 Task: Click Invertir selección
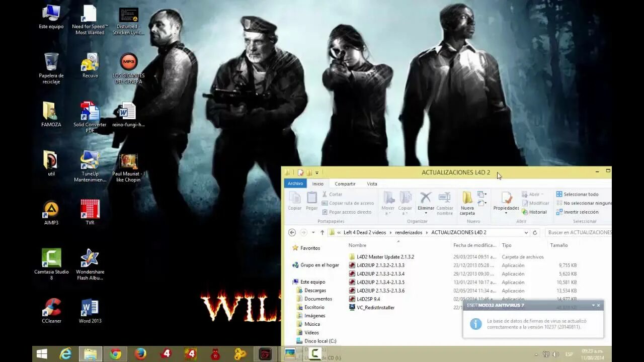coord(577,212)
